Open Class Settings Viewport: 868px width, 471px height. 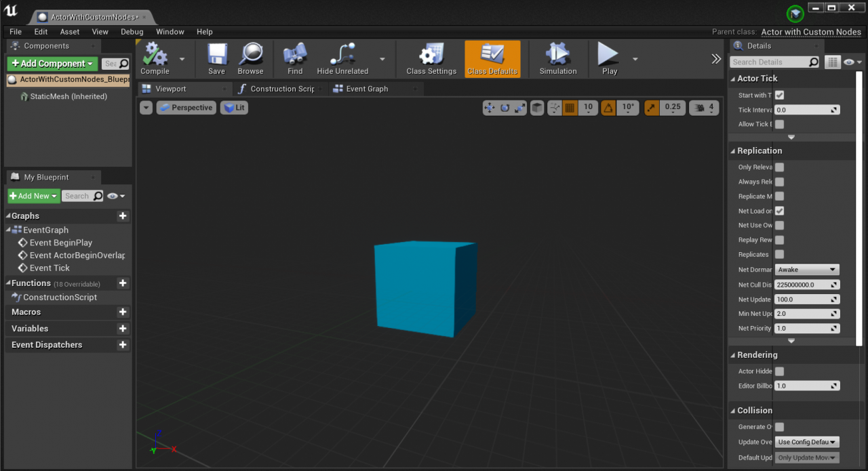pyautogui.click(x=430, y=54)
